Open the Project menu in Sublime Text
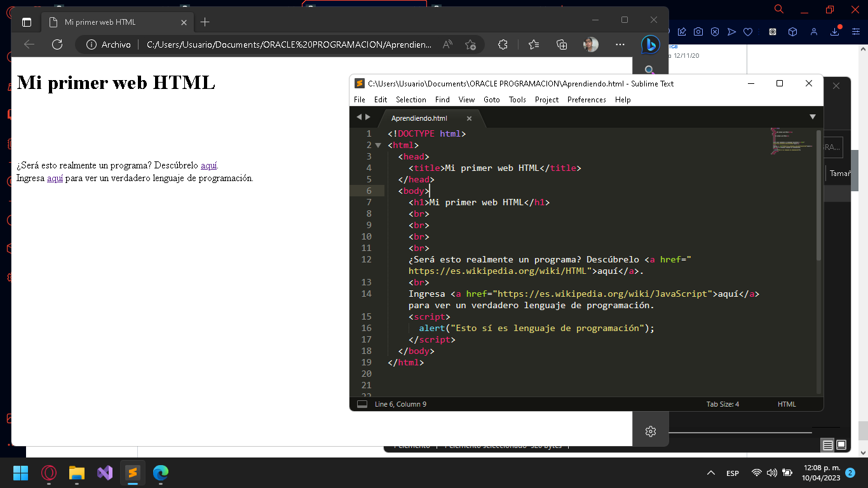The height and width of the screenshot is (488, 868). [546, 100]
